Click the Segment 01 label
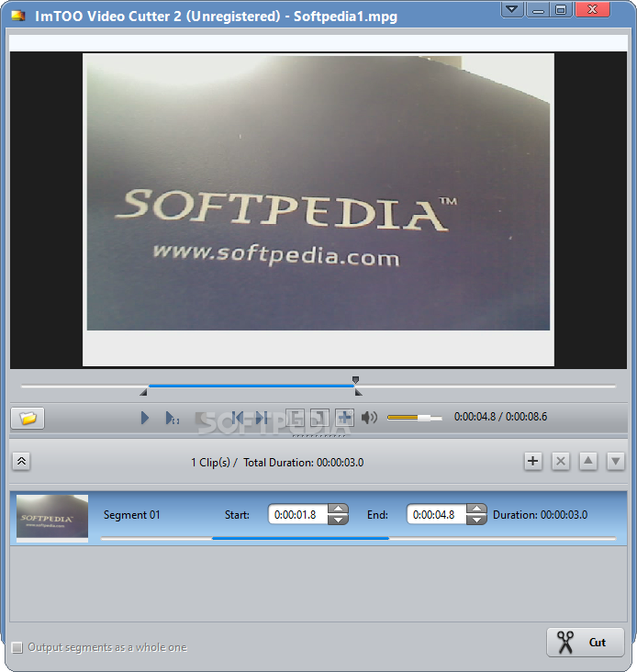Viewport: 637px width, 672px height. pyautogui.click(x=131, y=515)
